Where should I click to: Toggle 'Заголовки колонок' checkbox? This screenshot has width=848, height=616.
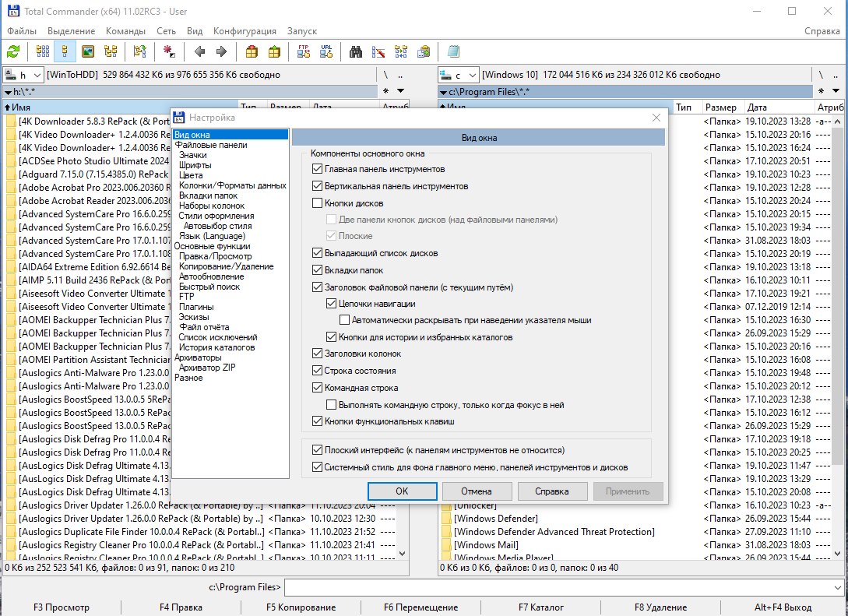coord(318,354)
